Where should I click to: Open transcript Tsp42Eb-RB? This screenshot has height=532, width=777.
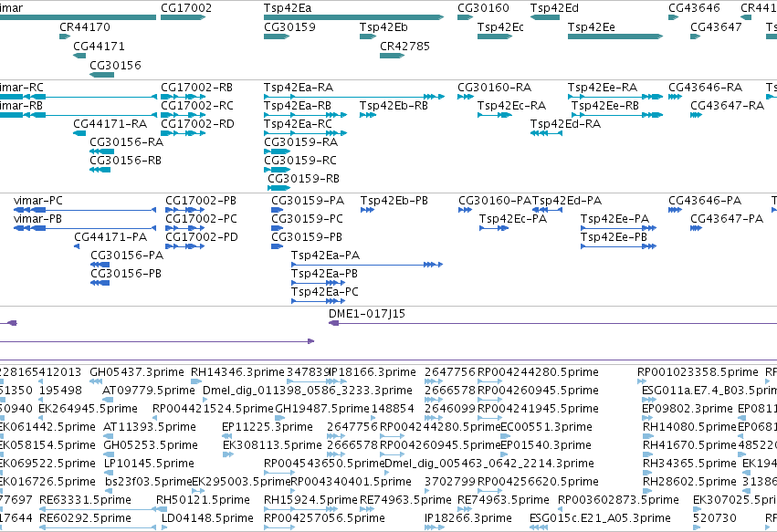pos(394,106)
